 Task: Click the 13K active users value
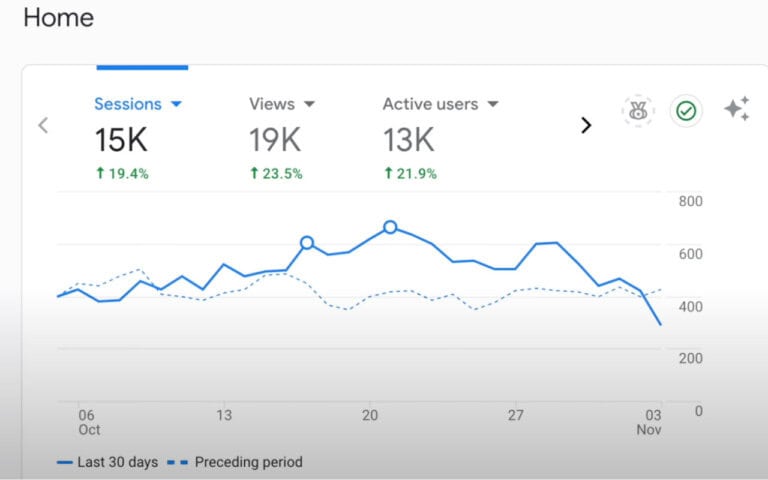tap(408, 140)
